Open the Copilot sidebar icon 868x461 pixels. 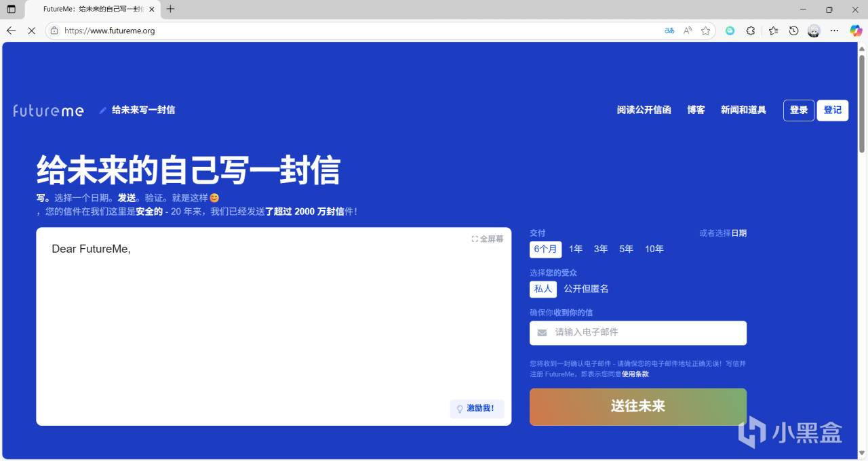click(x=856, y=31)
